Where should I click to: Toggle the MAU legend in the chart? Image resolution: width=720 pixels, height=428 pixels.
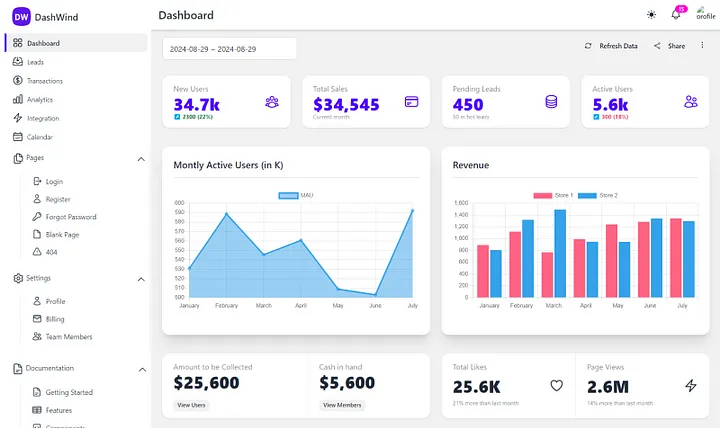point(296,196)
